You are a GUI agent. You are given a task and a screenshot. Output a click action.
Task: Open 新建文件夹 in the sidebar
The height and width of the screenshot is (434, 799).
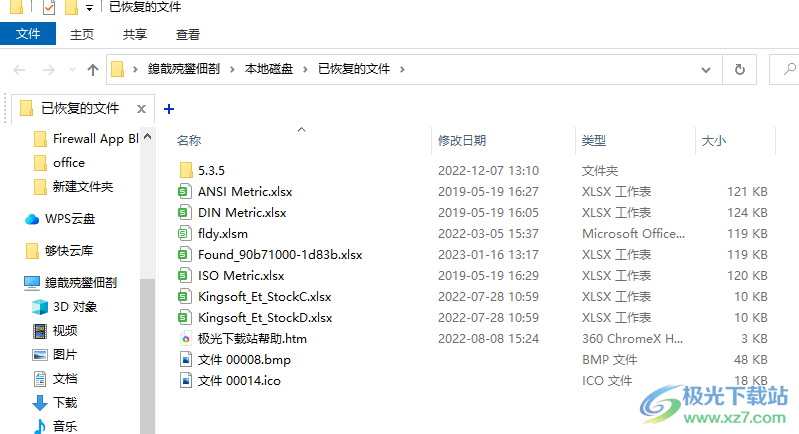click(73, 187)
